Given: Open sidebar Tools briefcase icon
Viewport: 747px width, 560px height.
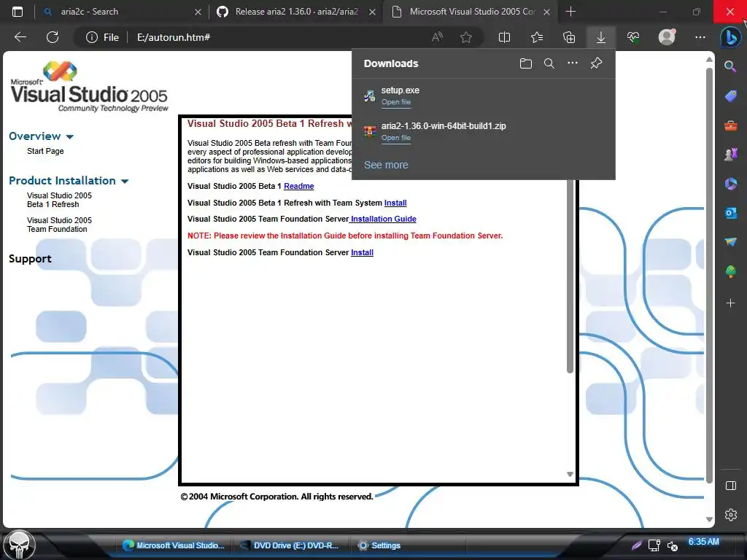Looking at the screenshot, I should tap(730, 125).
